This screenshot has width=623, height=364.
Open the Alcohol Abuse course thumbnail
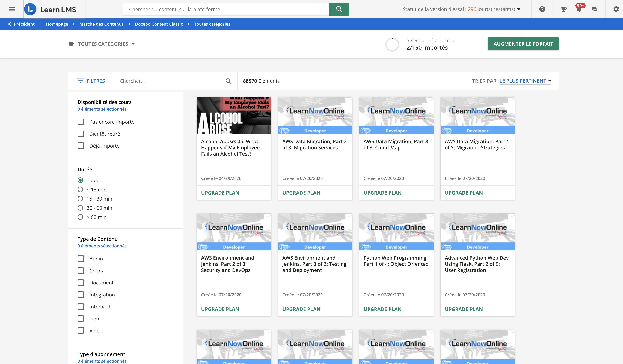[234, 115]
